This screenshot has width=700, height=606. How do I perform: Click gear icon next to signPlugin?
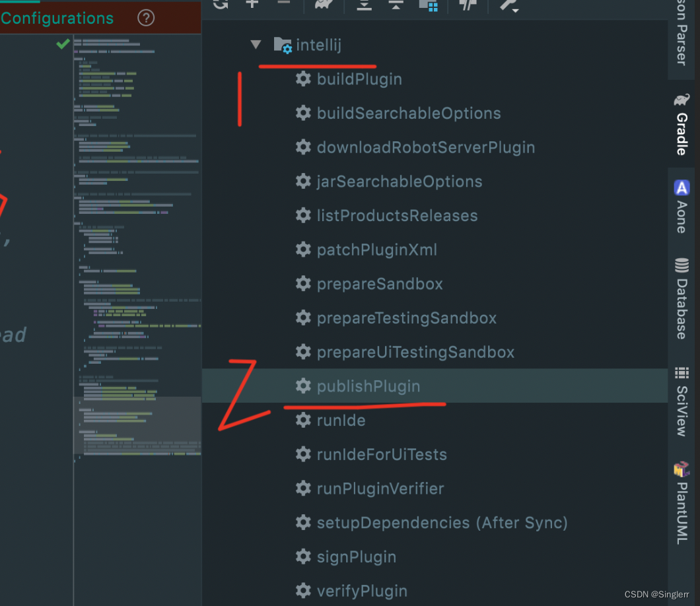(x=303, y=556)
